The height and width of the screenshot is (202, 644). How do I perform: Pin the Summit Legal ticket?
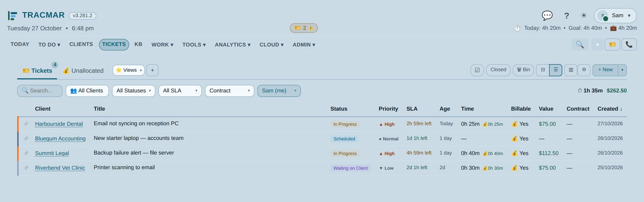coord(26,153)
